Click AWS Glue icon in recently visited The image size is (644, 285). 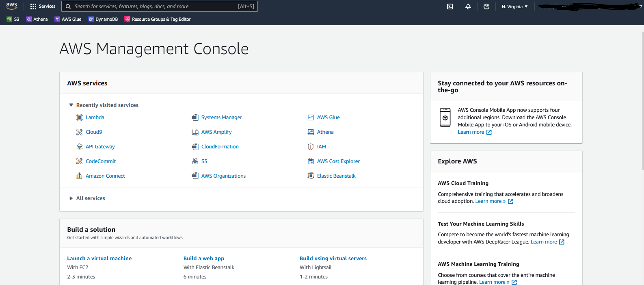(311, 117)
